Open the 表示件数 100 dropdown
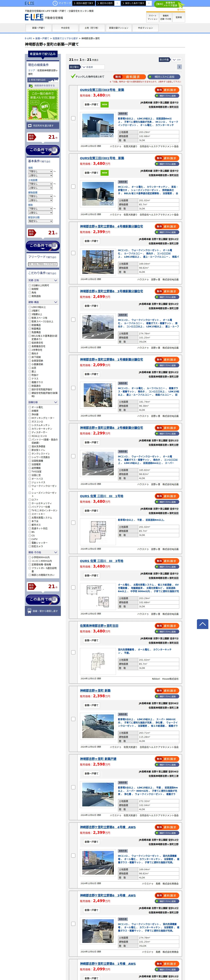This screenshot has height=980, width=210. [176, 60]
